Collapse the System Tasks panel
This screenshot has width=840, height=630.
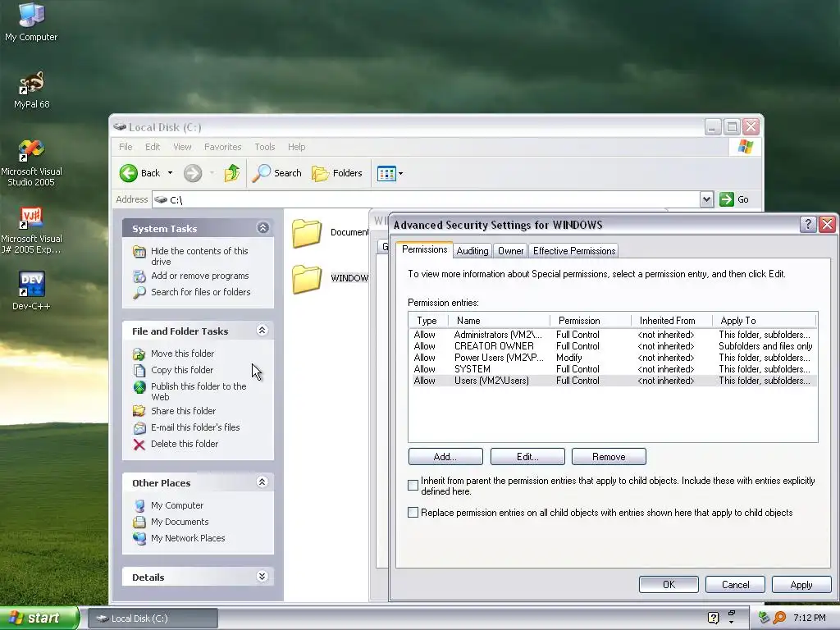262,228
